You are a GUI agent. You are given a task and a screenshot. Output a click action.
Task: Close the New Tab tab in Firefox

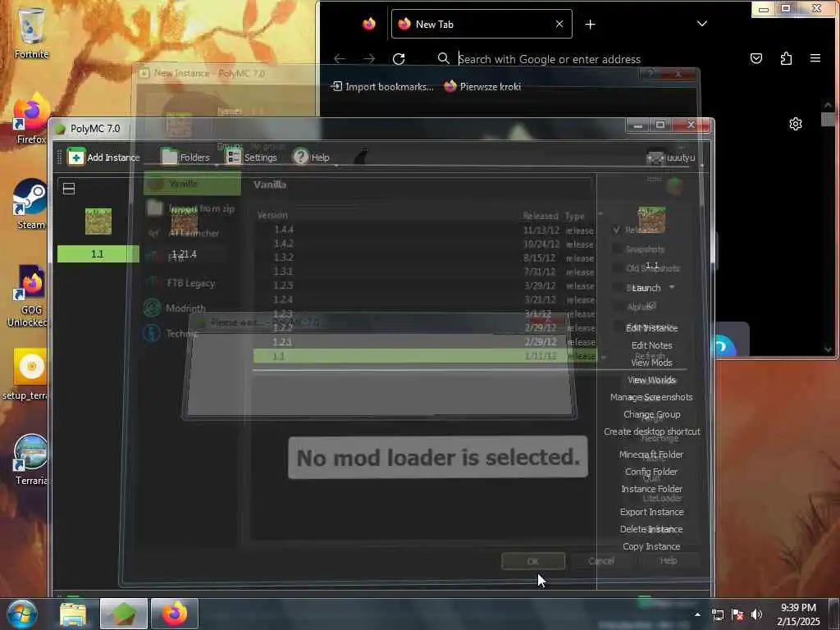[x=559, y=24]
